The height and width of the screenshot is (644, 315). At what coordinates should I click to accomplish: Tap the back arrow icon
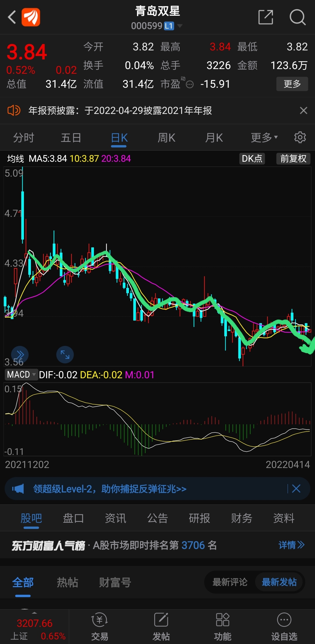point(12,17)
